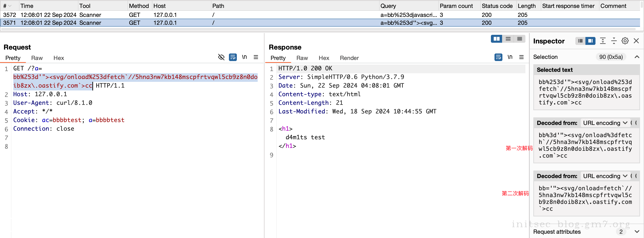Open the Request panel hamburger menu
Viewport: 644px width, 238px height.
coord(256,57)
